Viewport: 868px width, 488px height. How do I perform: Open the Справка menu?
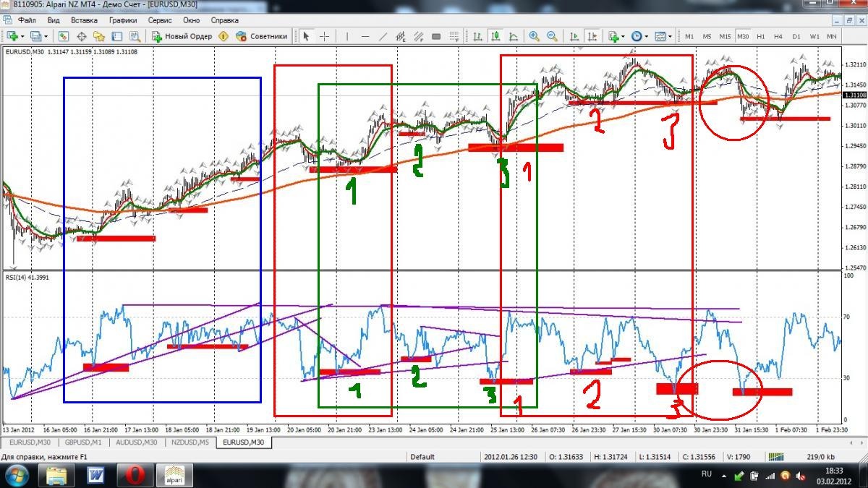224,20
